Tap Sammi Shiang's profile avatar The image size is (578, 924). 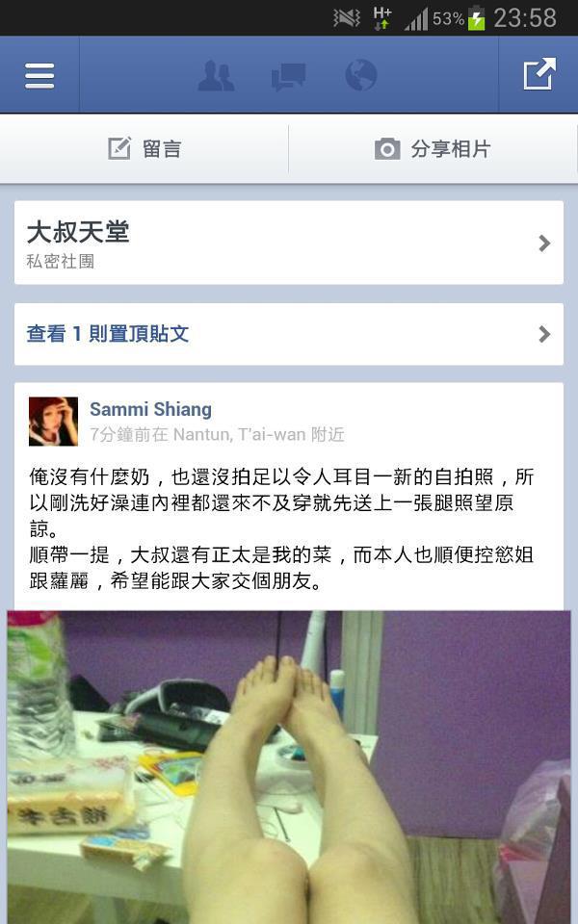[x=53, y=422]
